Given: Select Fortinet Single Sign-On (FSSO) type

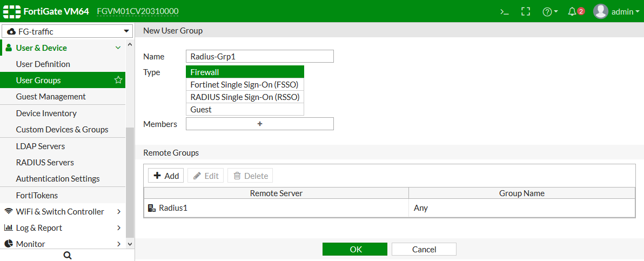Looking at the screenshot, I should pos(245,85).
